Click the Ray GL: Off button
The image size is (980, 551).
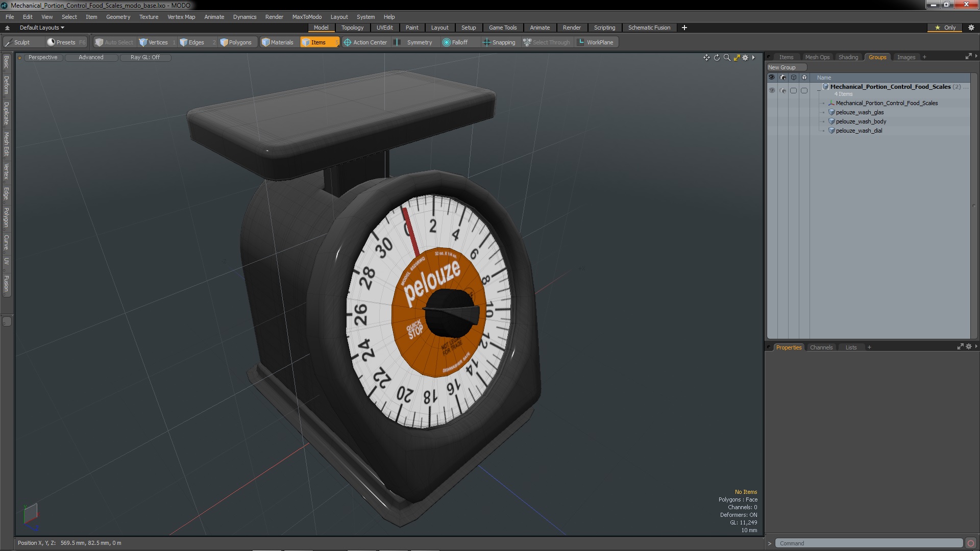145,57
